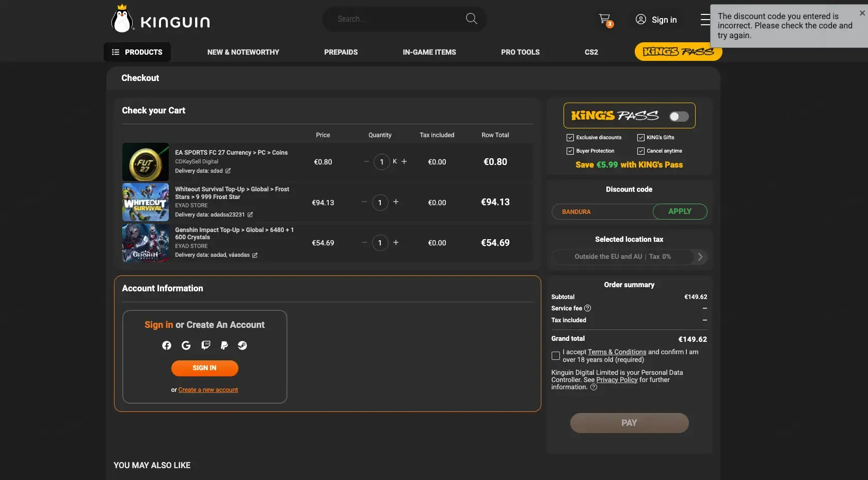Sign in with the Twitch icon

coord(205,345)
